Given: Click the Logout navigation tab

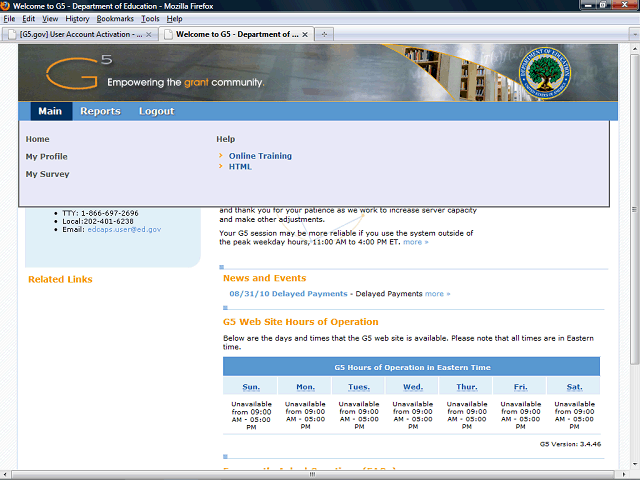Looking at the screenshot, I should click(x=156, y=111).
